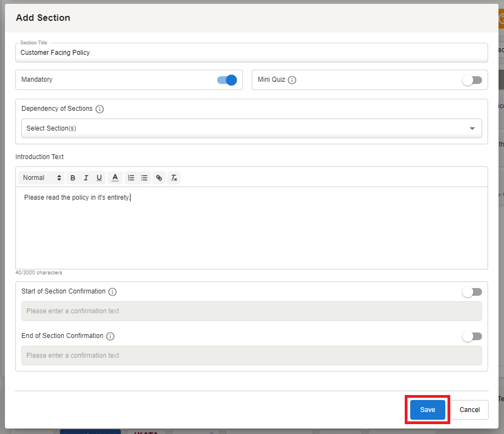Apply underline formatting in editor toolbar
504x434 pixels.
click(x=99, y=178)
